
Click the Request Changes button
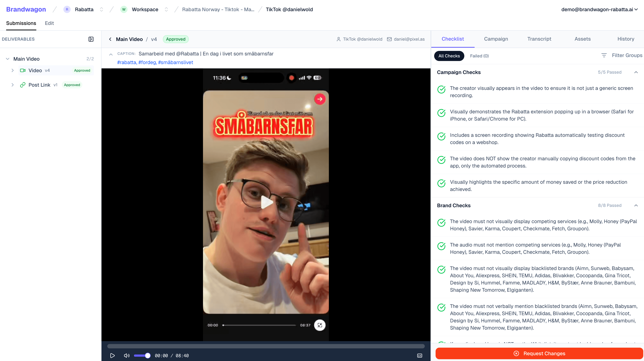[x=539, y=353]
